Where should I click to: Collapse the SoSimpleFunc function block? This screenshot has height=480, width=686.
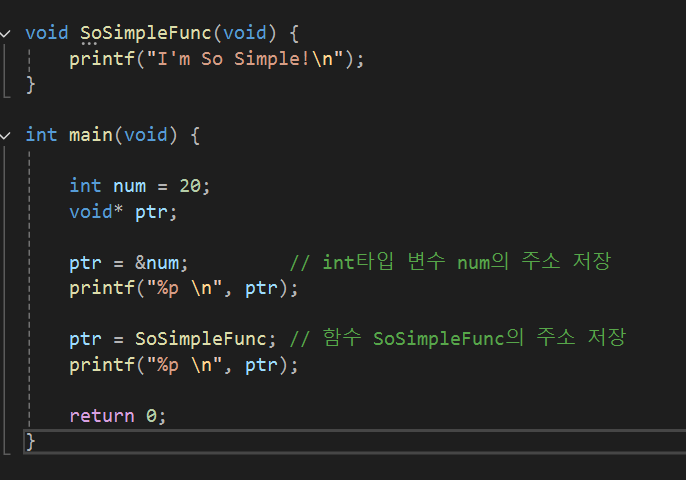click(5, 34)
